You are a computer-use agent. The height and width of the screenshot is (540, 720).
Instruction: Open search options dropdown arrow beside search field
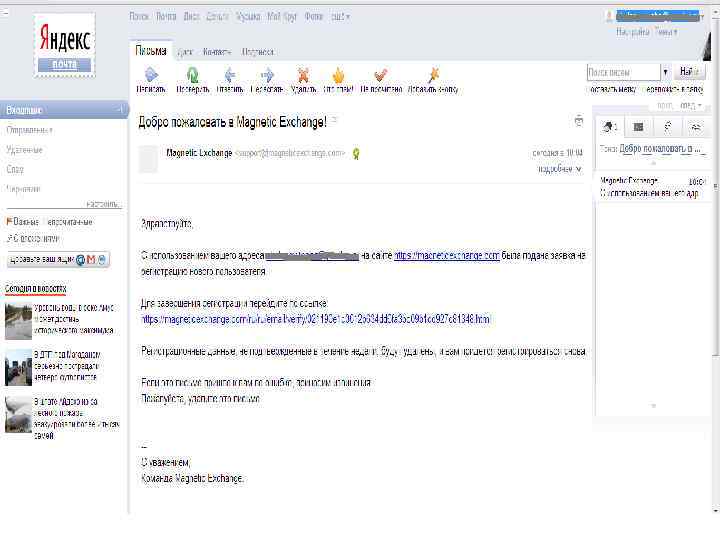[665, 72]
